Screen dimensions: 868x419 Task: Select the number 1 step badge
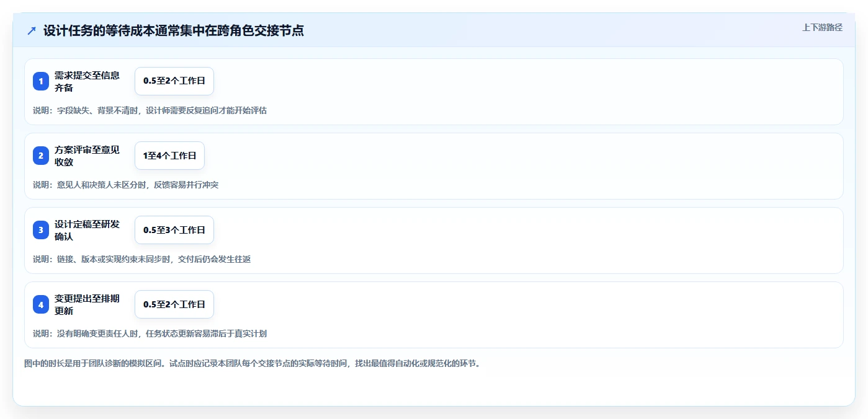(41, 81)
